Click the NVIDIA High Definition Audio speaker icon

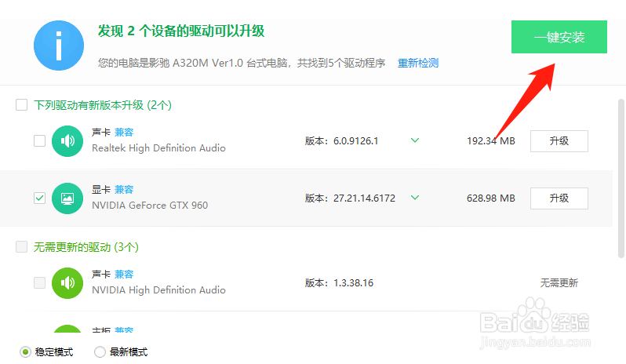[67, 283]
